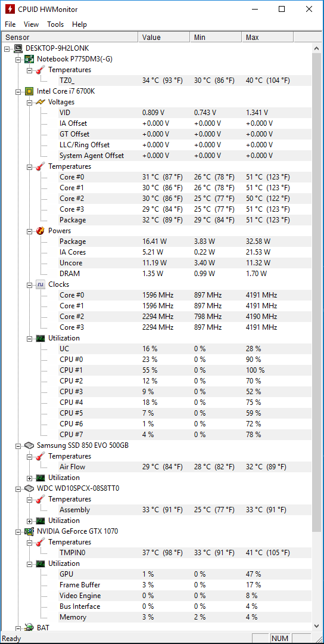Click the Max column header
The image size is (324, 644).
pyautogui.click(x=268, y=38)
